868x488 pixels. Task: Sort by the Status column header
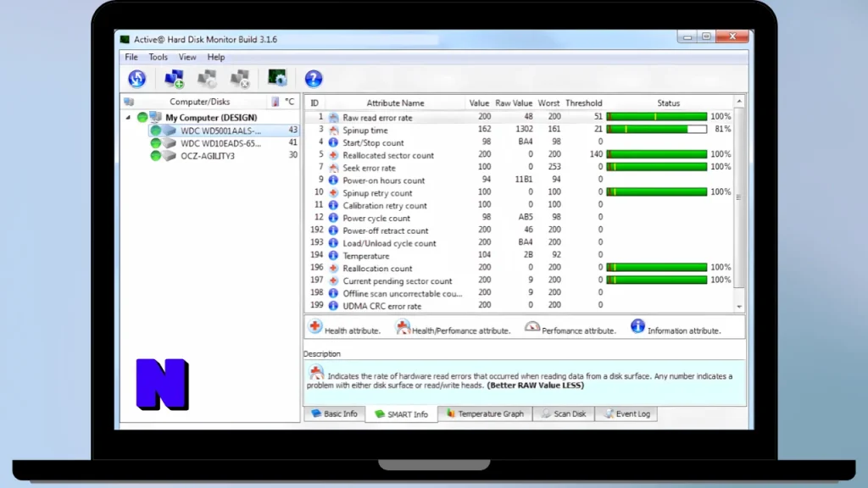pyautogui.click(x=668, y=103)
